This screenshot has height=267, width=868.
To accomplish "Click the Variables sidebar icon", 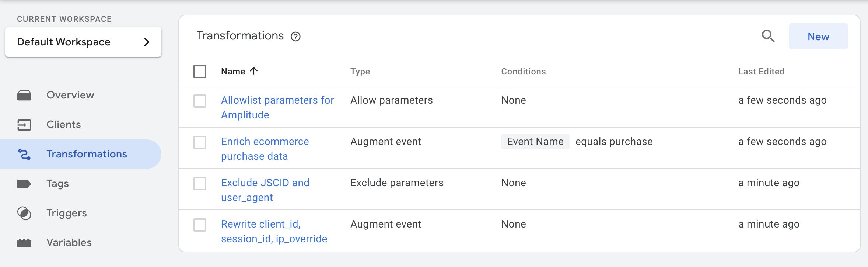I will point(24,243).
